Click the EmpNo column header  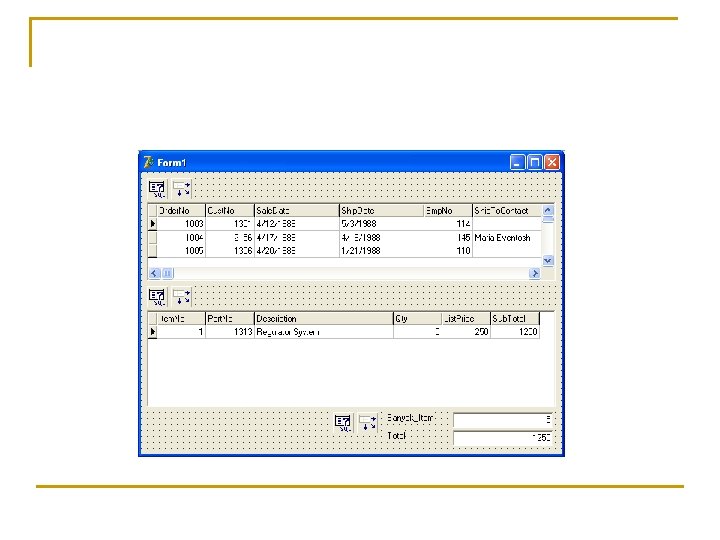click(448, 211)
